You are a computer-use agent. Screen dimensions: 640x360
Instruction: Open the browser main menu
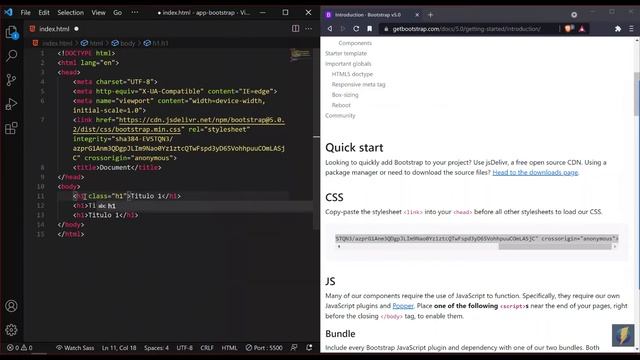(x=631, y=29)
